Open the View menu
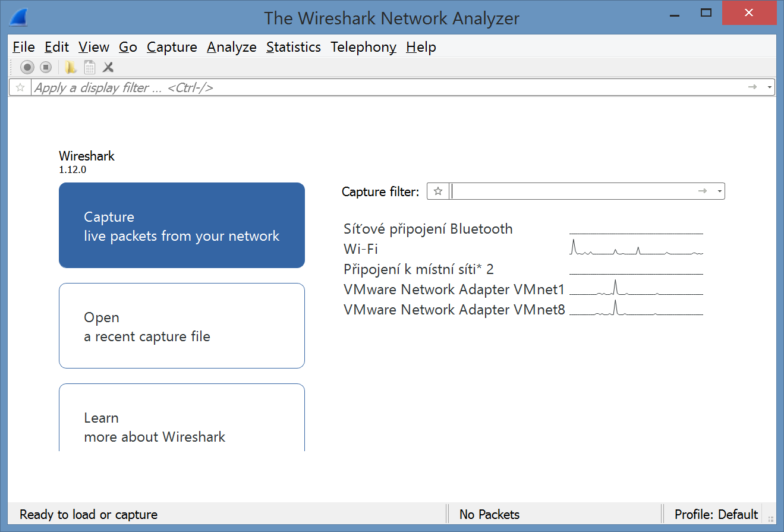Image resolution: width=784 pixels, height=532 pixels. (x=94, y=47)
